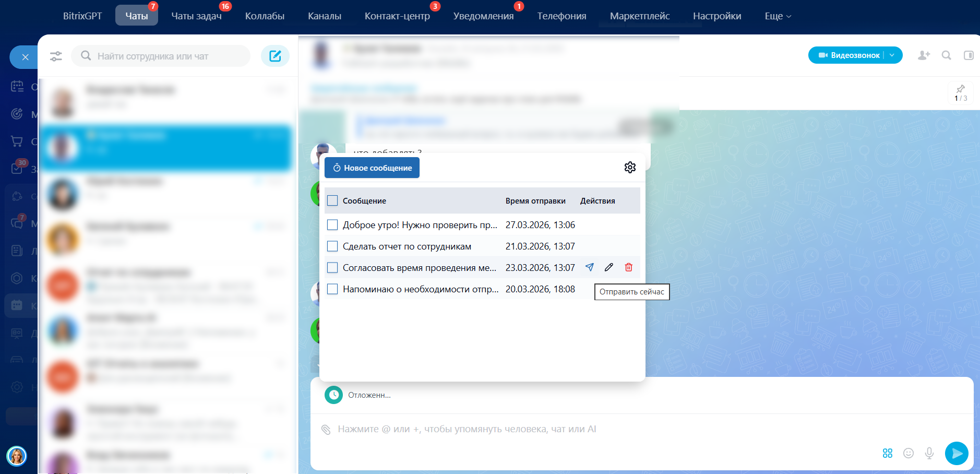
Task: Click the "Новое сообщение" button
Action: click(372, 168)
